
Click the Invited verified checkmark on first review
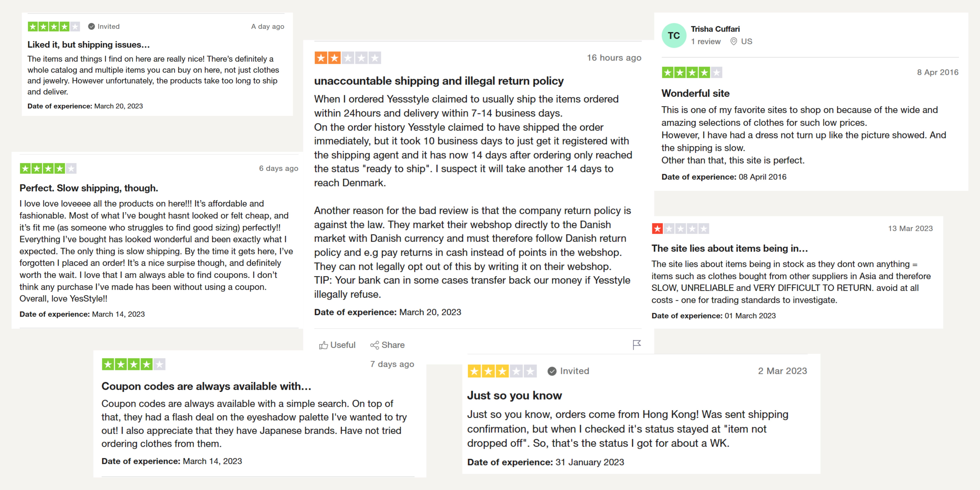click(91, 26)
